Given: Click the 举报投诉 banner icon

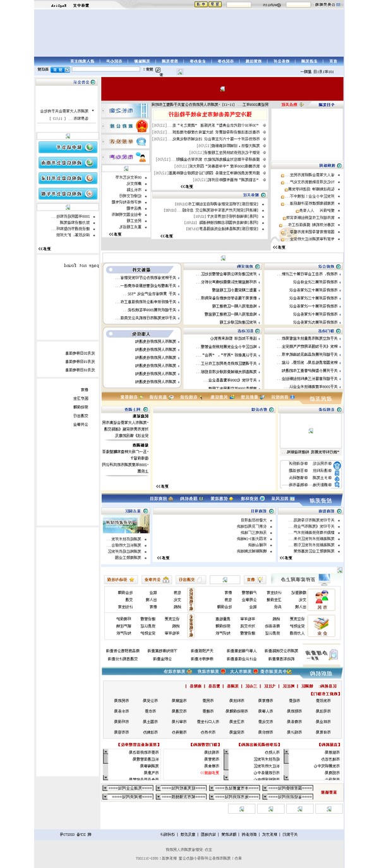Looking at the screenshot, I should tap(125, 141).
